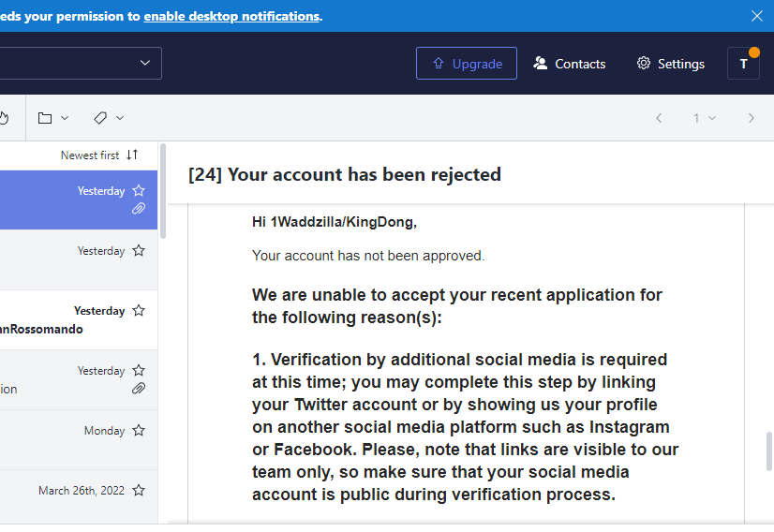This screenshot has width=774, height=532.
Task: Expand the Label as dropdown arrow
Action: tap(120, 118)
